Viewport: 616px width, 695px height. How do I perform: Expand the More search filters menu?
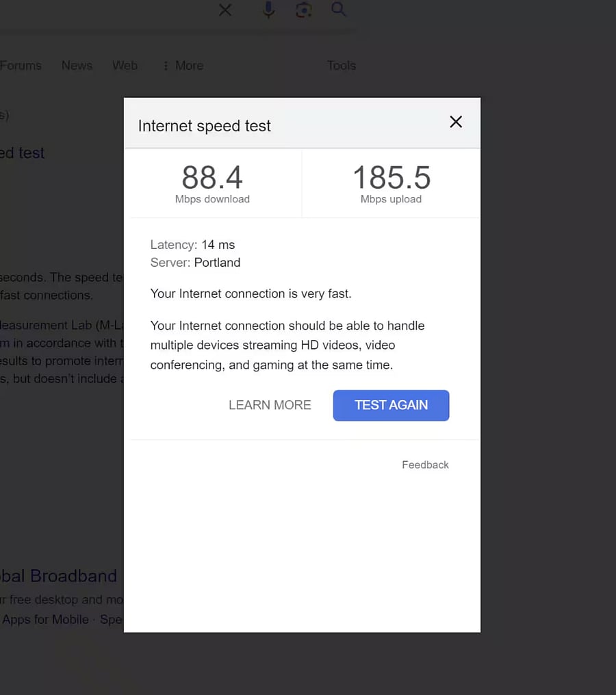[183, 66]
